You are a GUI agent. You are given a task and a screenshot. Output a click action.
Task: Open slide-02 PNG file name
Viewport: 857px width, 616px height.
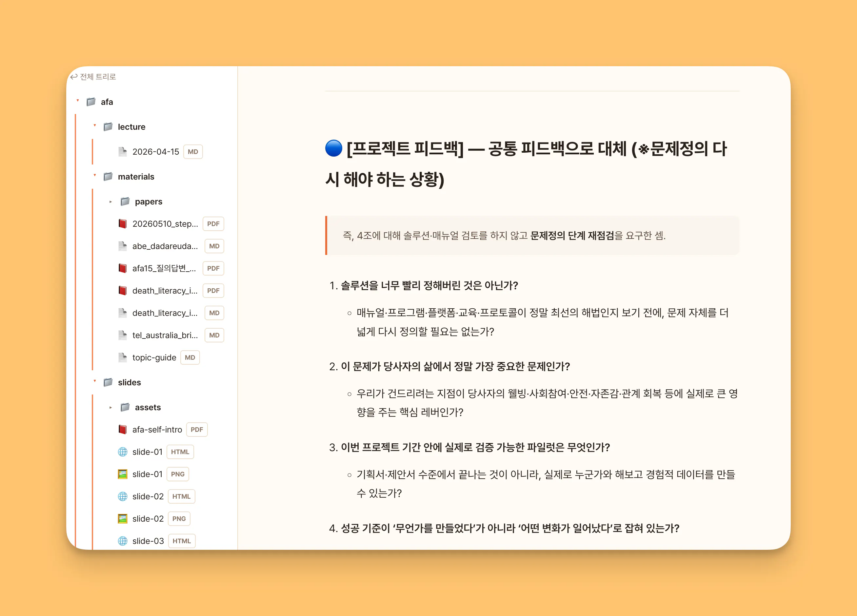tap(148, 519)
